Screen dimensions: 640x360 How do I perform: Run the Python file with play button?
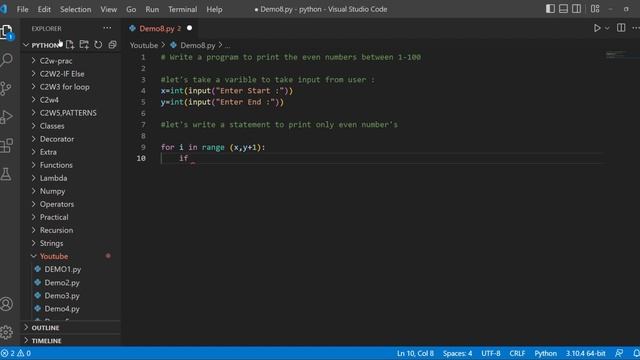pyautogui.click(x=597, y=28)
